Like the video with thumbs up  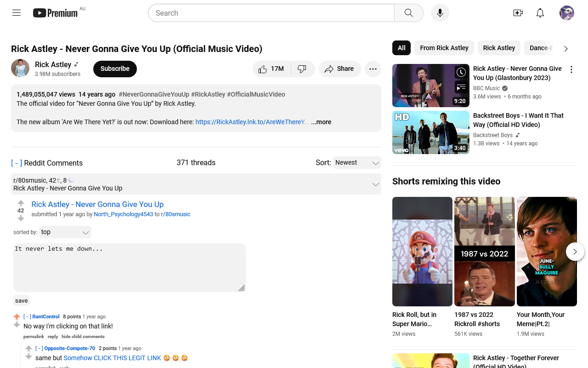click(x=272, y=69)
